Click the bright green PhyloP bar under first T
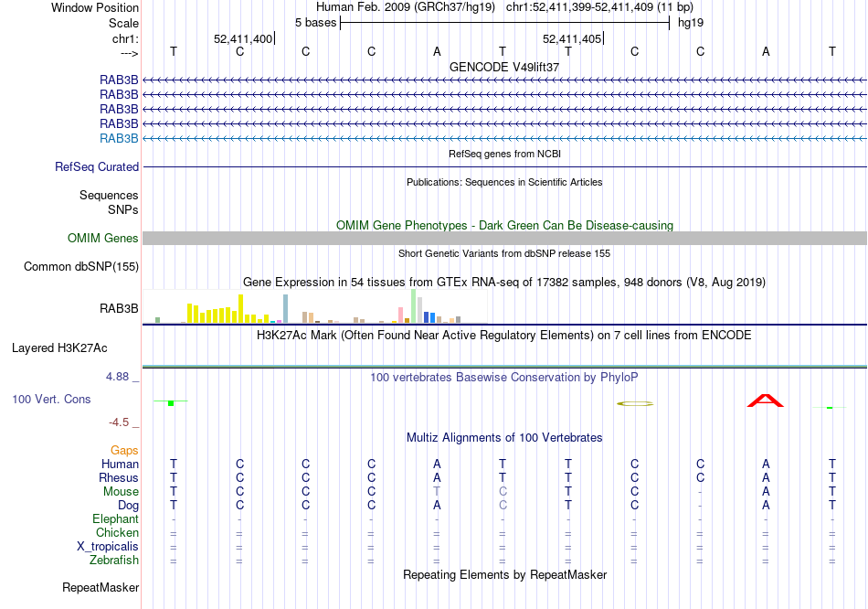868x609 pixels. (x=171, y=403)
